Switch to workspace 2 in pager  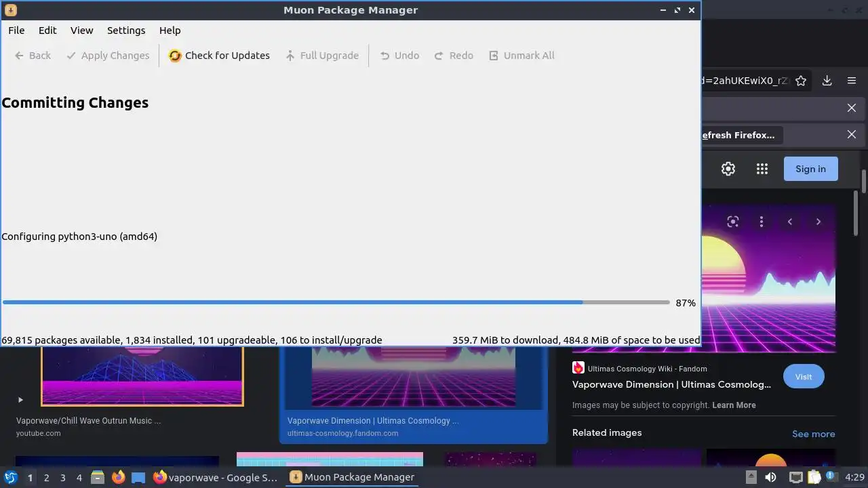46,478
